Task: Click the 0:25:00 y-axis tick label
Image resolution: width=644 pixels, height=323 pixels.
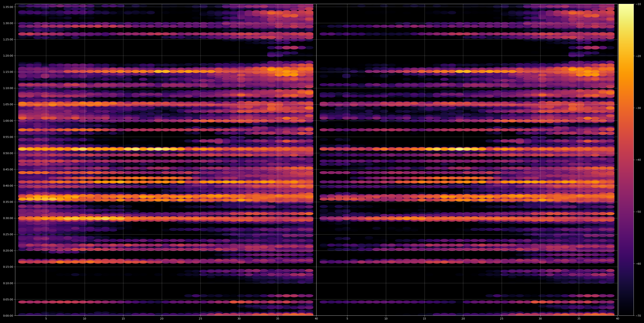Action: (8, 234)
